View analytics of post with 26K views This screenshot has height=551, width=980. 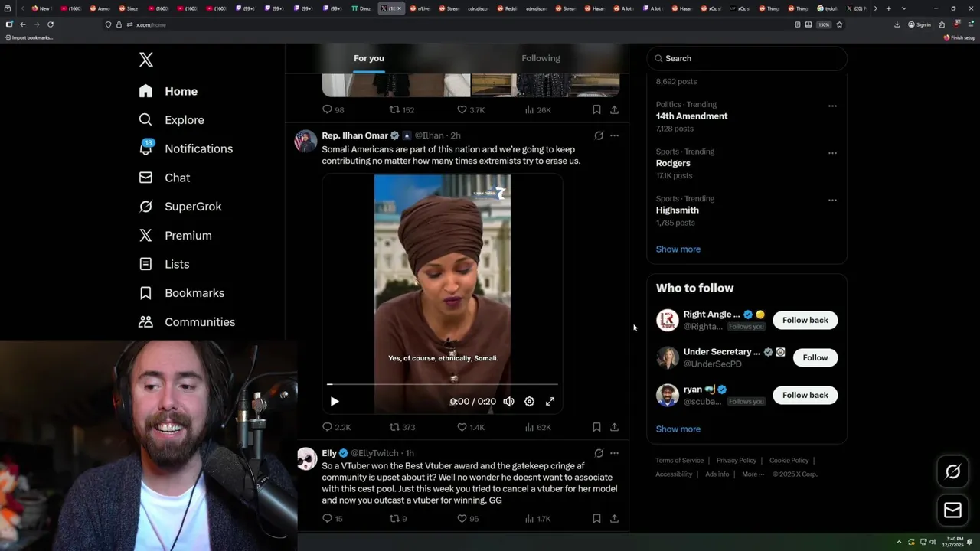[x=537, y=109]
